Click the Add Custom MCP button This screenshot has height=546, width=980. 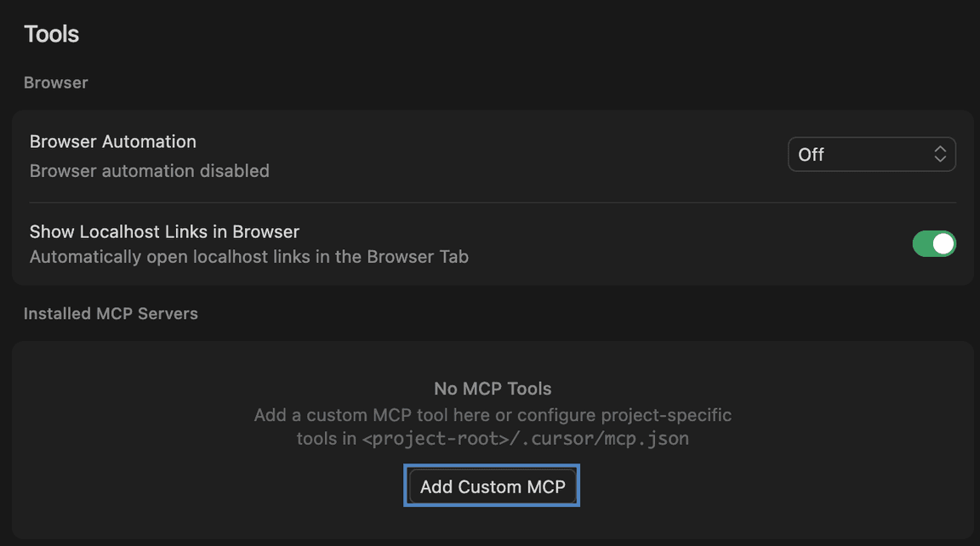point(492,486)
